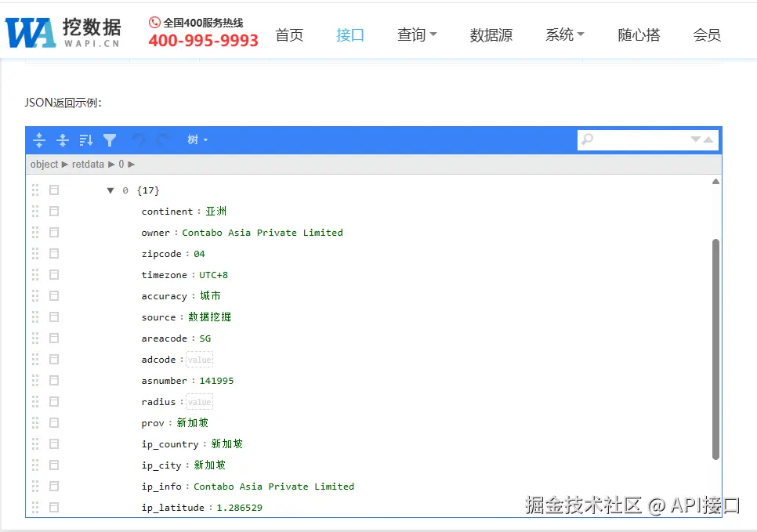The width and height of the screenshot is (757, 532).
Task: Open the 系统 dropdown menu
Action: (565, 34)
